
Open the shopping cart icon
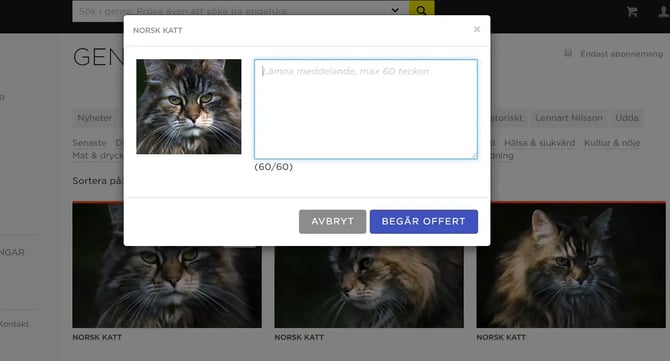(632, 12)
